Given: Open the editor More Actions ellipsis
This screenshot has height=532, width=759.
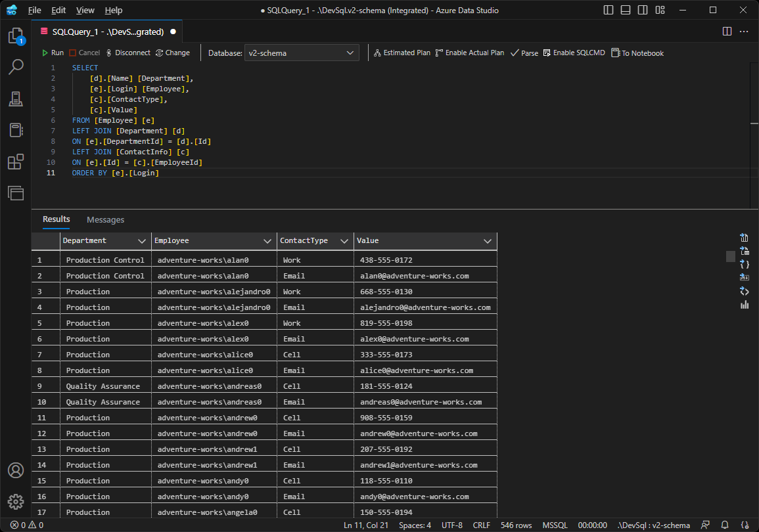Looking at the screenshot, I should coord(744,32).
